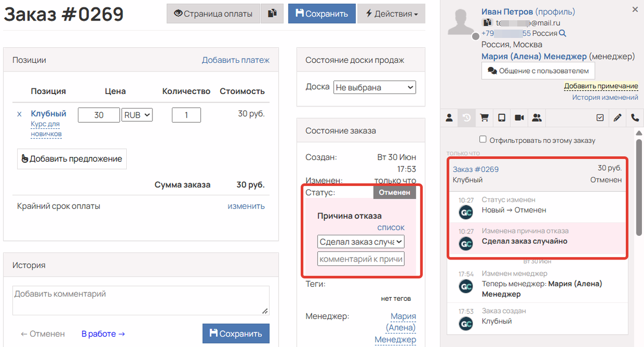Click the Россия, Москва location text
The image size is (644, 347).
coord(512,45)
